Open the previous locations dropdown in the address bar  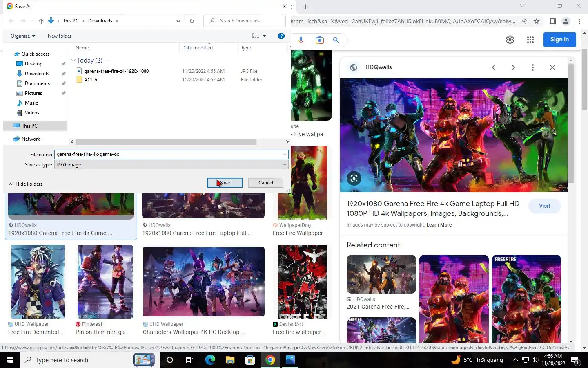coord(178,21)
